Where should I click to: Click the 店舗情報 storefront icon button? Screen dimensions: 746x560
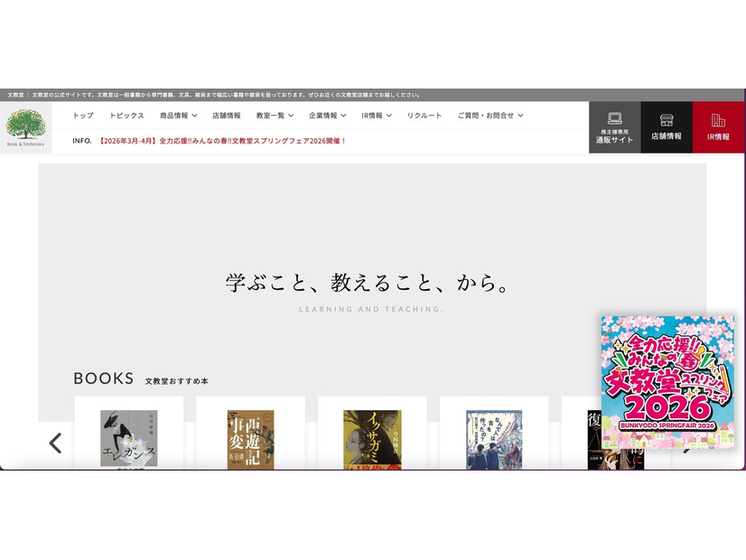coord(667,127)
